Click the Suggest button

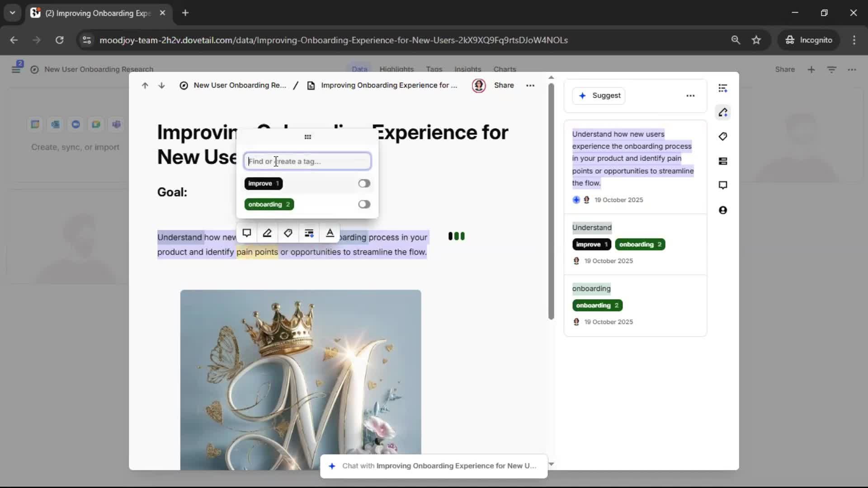(599, 96)
